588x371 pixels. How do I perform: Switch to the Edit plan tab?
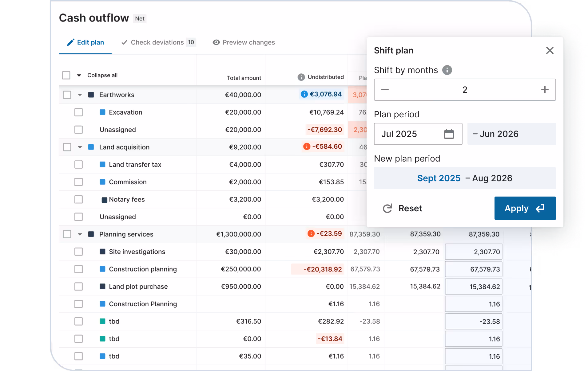point(85,42)
